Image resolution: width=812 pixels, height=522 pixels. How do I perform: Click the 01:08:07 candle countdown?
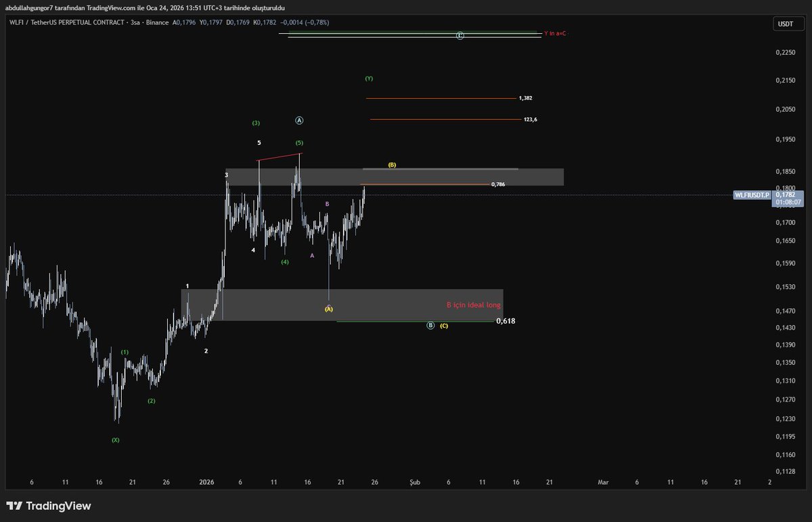point(788,202)
